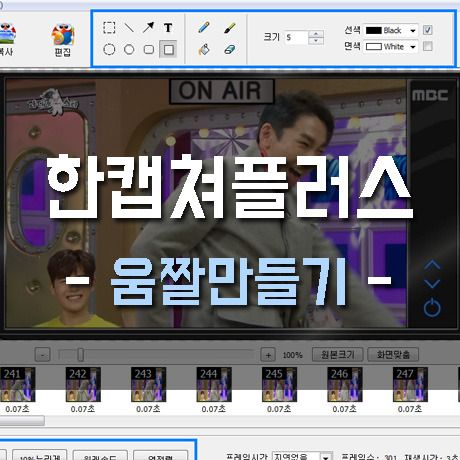Viewport: 460px width, 460px height.
Task: Select the blue pencil tool
Action: (x=204, y=28)
